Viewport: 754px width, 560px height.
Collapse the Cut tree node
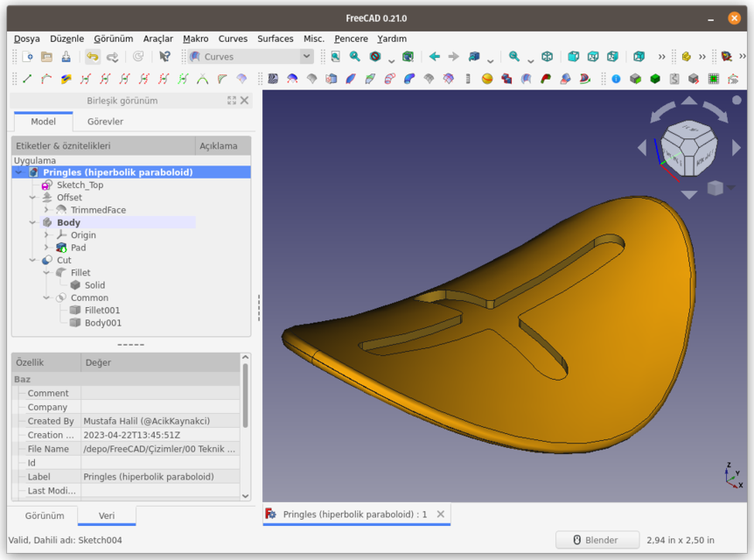32,260
